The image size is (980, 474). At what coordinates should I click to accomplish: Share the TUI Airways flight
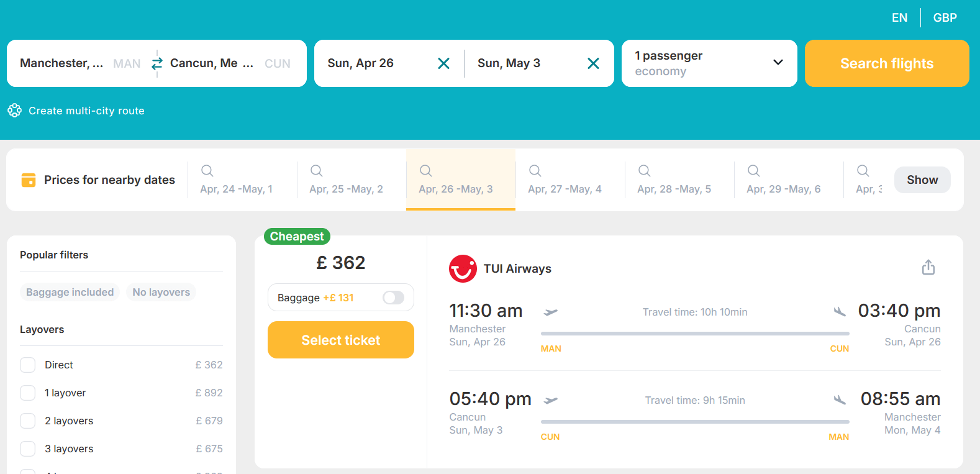click(928, 268)
